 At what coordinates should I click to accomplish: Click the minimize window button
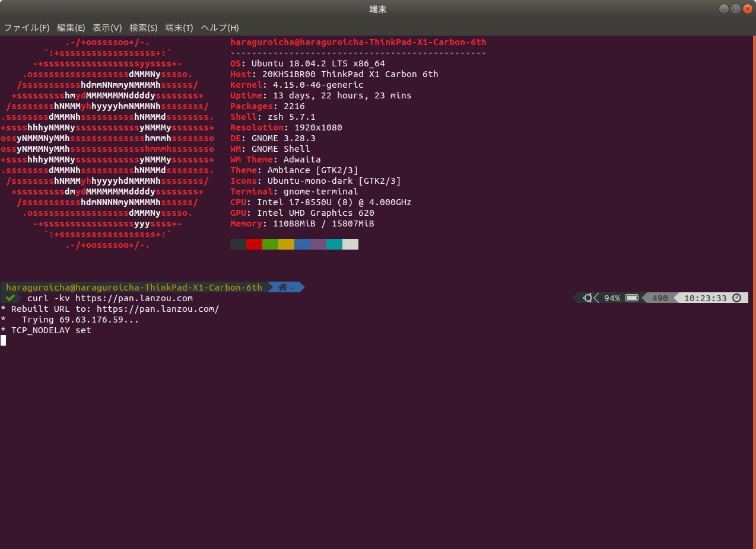click(724, 8)
